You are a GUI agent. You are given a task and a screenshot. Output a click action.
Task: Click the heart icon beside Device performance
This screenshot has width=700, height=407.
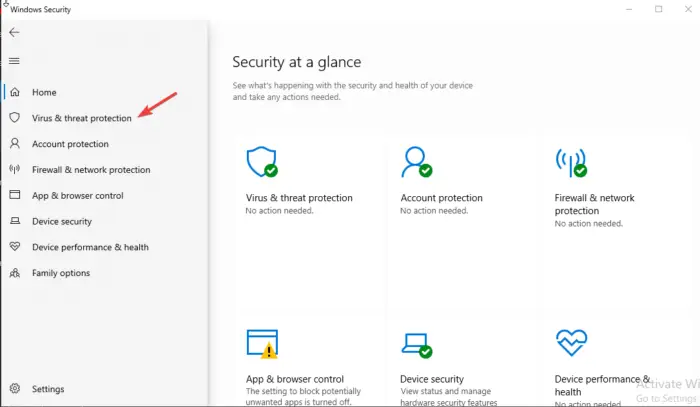coord(15,246)
